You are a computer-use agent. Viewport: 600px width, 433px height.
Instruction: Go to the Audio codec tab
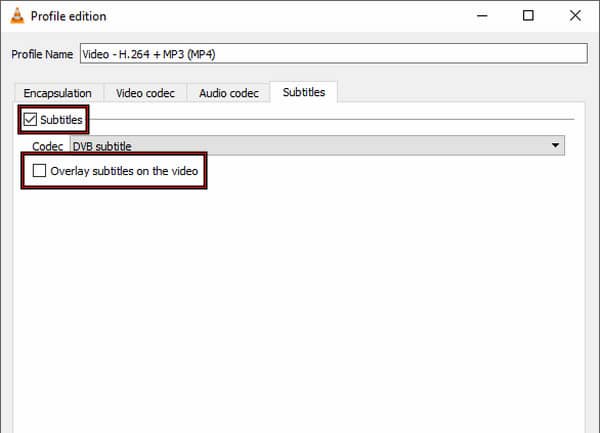point(228,93)
